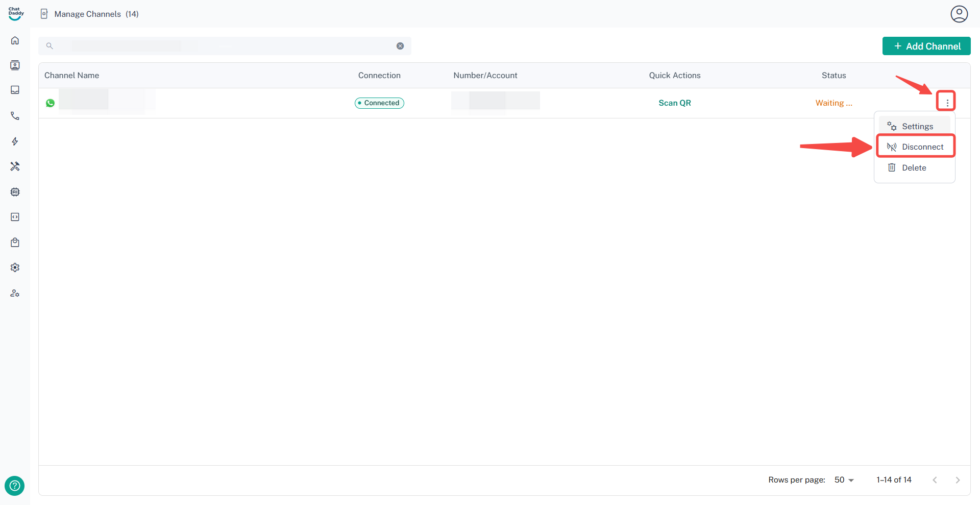Click the Manage Channels page icon
This screenshot has height=505, width=980.
44,14
